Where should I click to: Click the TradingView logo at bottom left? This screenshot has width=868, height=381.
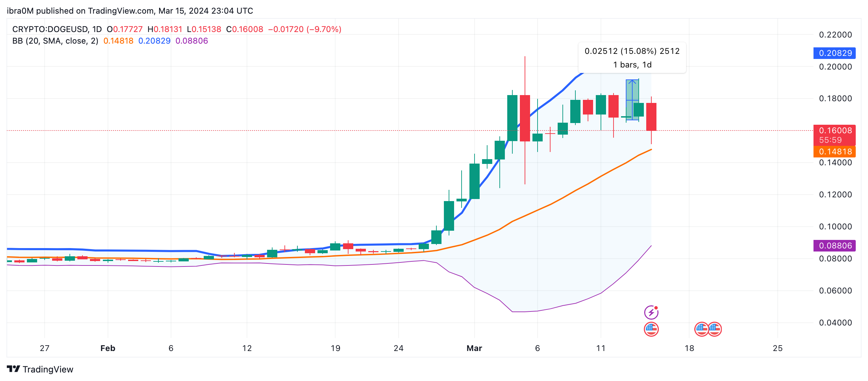(13, 369)
